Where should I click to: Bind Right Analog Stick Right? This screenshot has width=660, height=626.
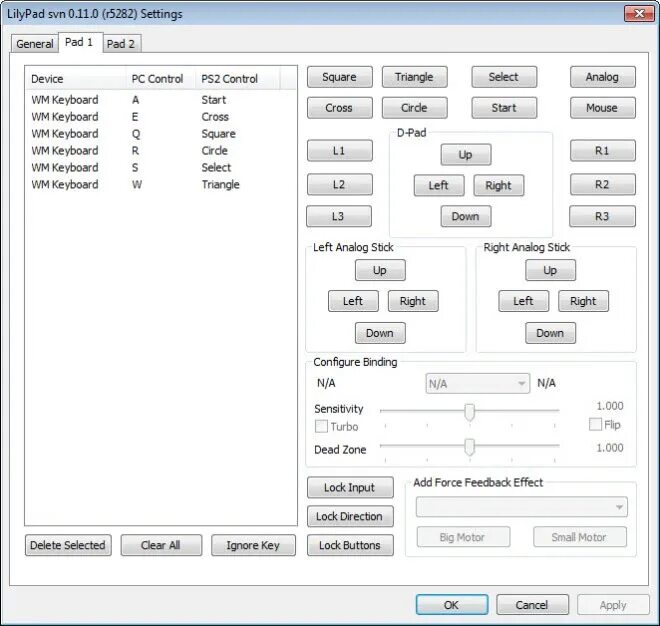point(583,301)
